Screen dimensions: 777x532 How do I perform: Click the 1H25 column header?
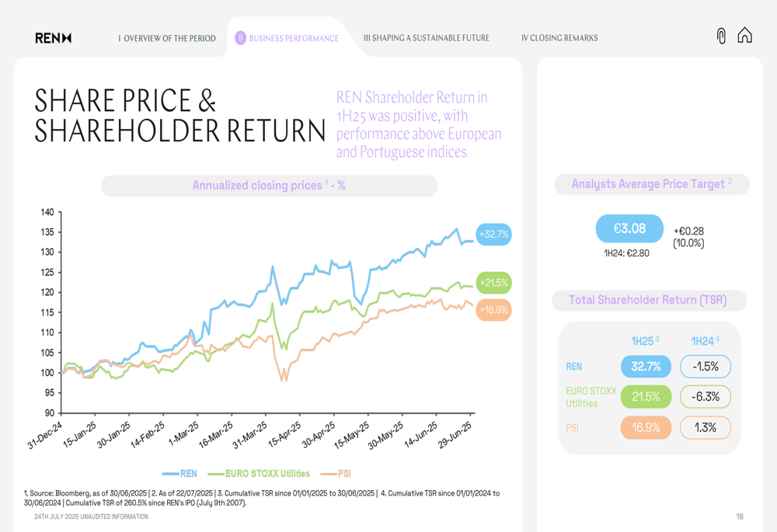[x=645, y=341]
